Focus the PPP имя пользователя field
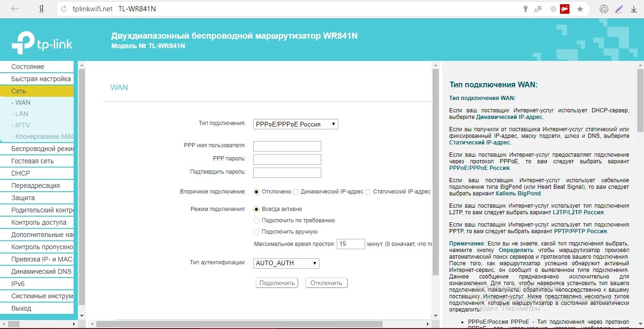Image resolution: width=644 pixels, height=329 pixels. tap(287, 146)
